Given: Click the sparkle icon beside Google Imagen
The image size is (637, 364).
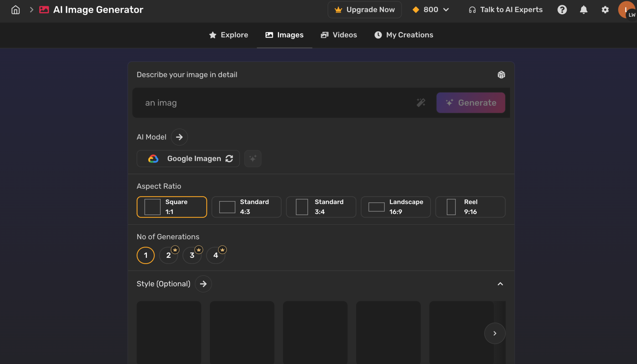Looking at the screenshot, I should tap(253, 159).
